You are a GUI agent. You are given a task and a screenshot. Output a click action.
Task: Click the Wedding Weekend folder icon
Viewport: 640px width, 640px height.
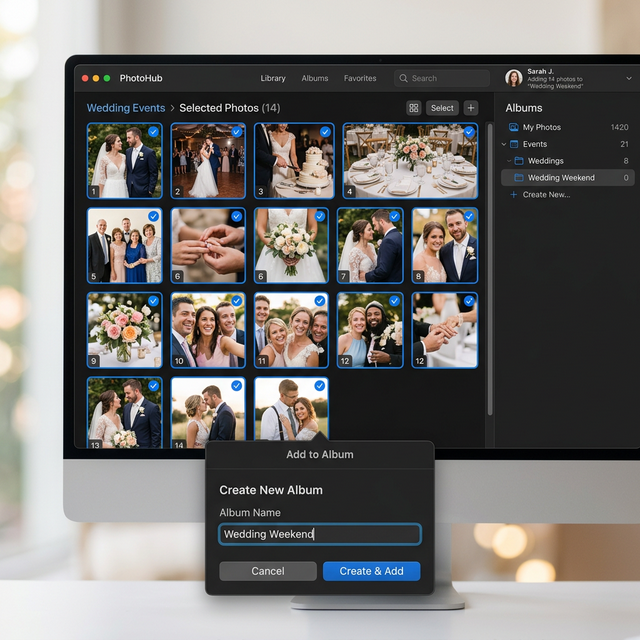(519, 178)
